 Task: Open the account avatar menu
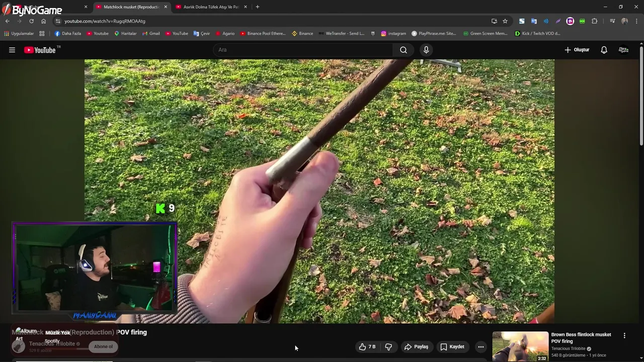[623, 50]
